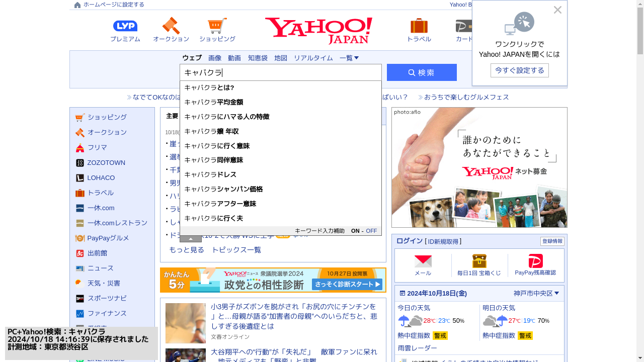Open もっと見る link
644x362 pixels.
(187, 250)
